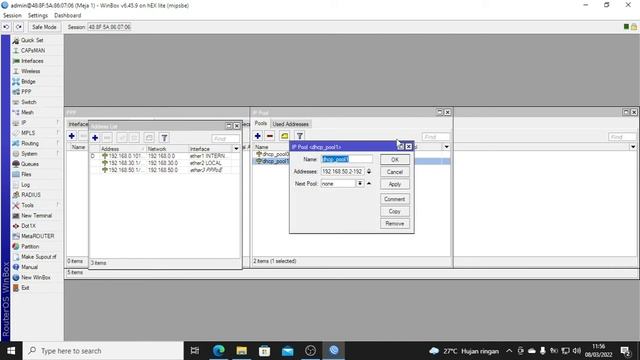Collapse Next Pool field with up arrow
This screenshot has width=640, height=360.
pos(369,184)
